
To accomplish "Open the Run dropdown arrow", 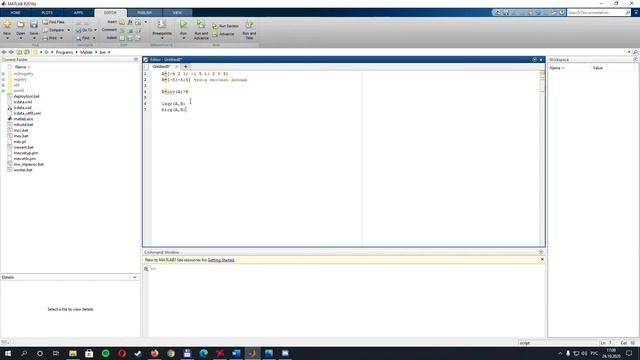I will 184,38.
